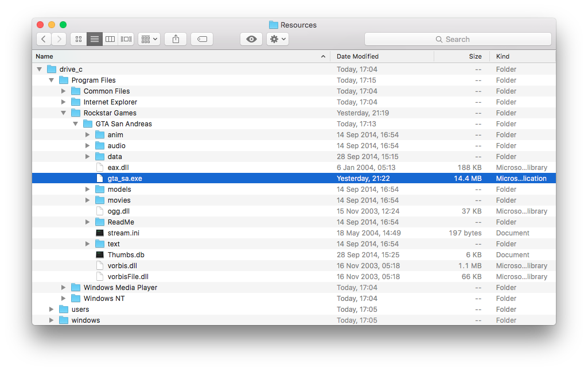The image size is (588, 371).
Task: Click the Edit Tags button
Action: coord(202,39)
